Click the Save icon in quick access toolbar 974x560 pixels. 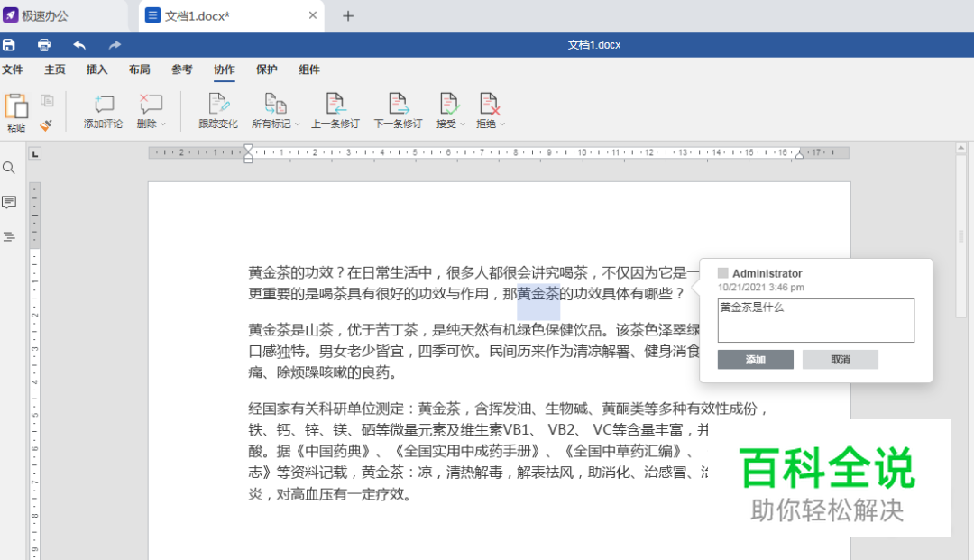click(10, 44)
